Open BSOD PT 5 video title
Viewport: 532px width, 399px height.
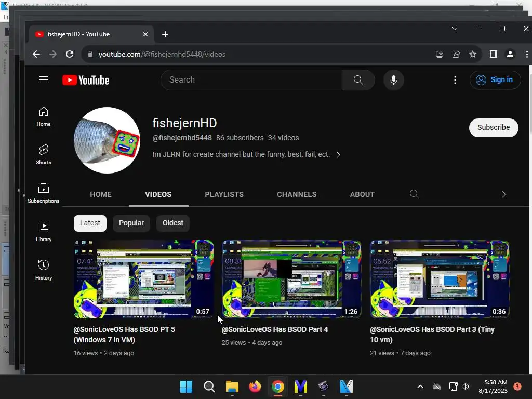point(124,335)
